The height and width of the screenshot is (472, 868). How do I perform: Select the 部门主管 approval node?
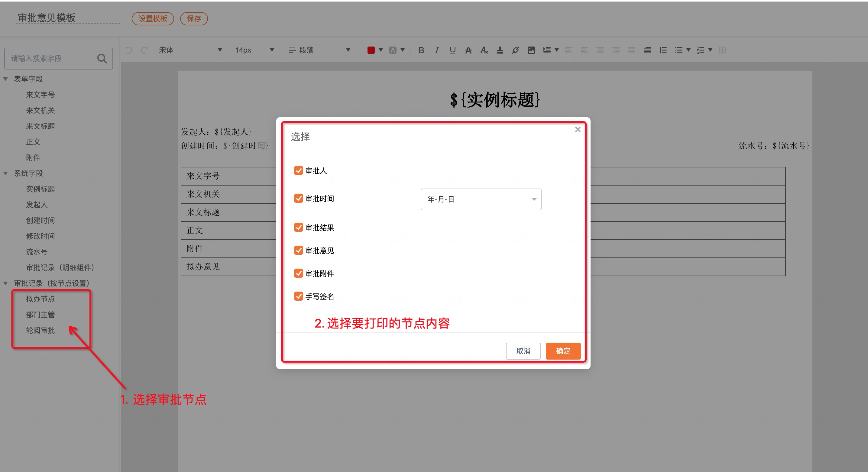pos(40,315)
